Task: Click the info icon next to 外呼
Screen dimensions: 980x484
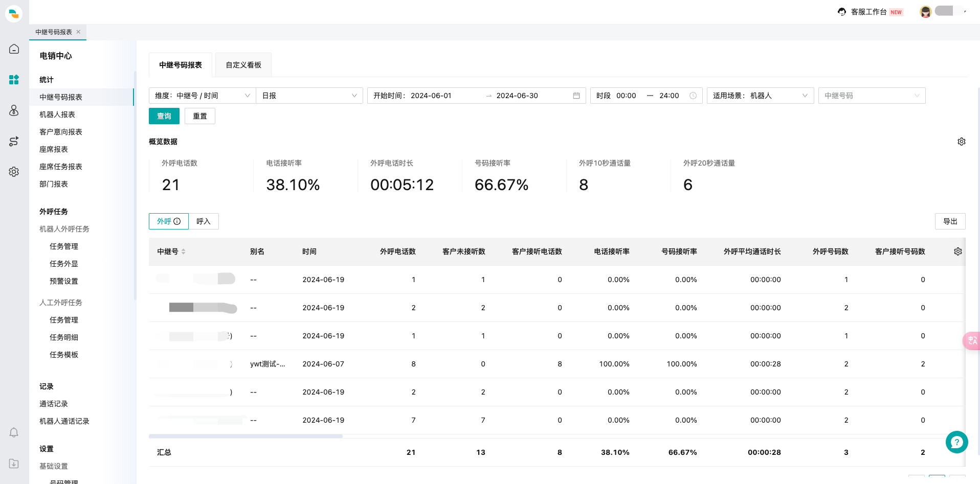Action: (x=177, y=221)
